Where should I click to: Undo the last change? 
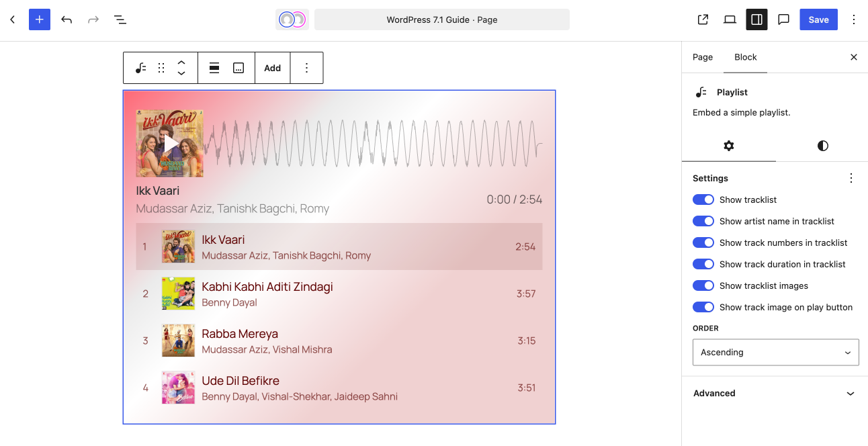67,19
